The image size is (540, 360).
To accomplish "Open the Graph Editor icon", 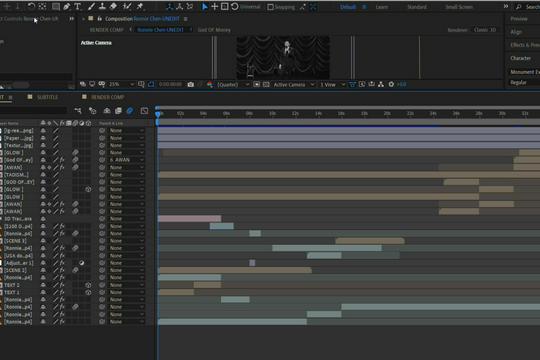I will [144, 111].
